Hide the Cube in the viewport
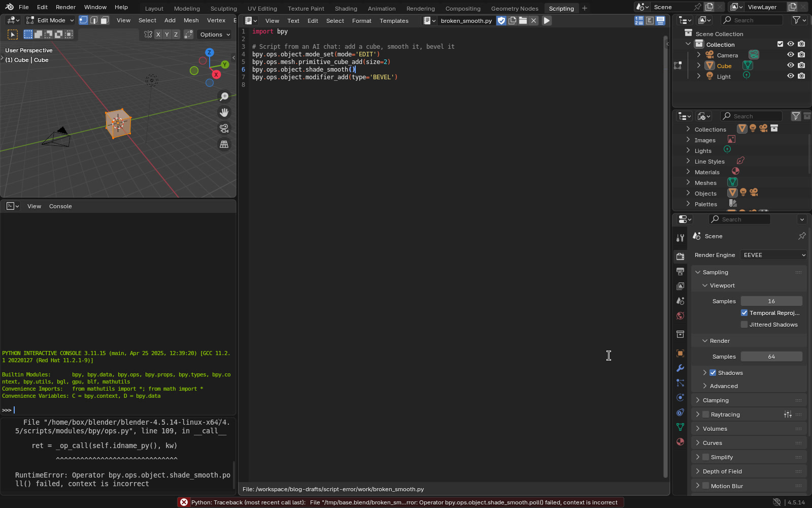Viewport: 812px width, 508px height. [x=791, y=66]
